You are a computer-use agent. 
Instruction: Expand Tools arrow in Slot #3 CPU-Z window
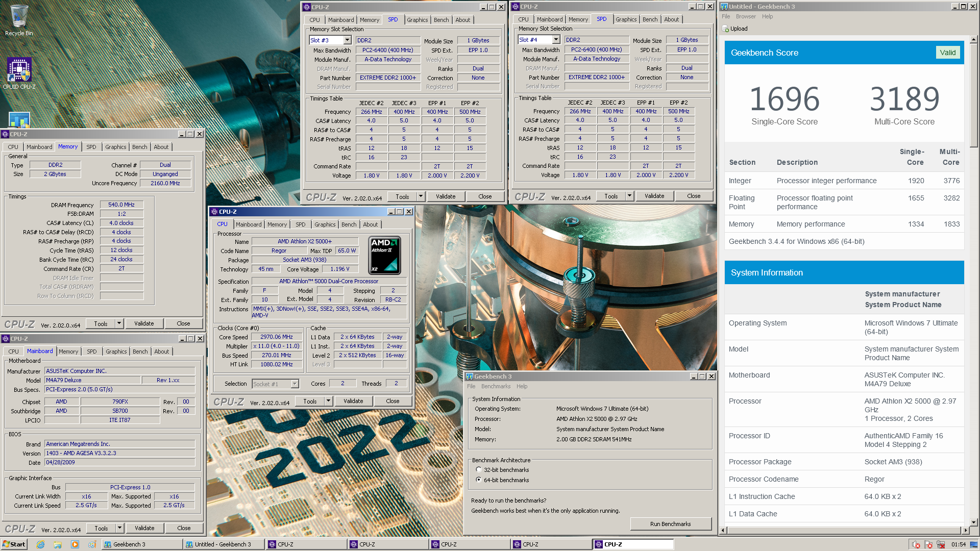point(421,196)
